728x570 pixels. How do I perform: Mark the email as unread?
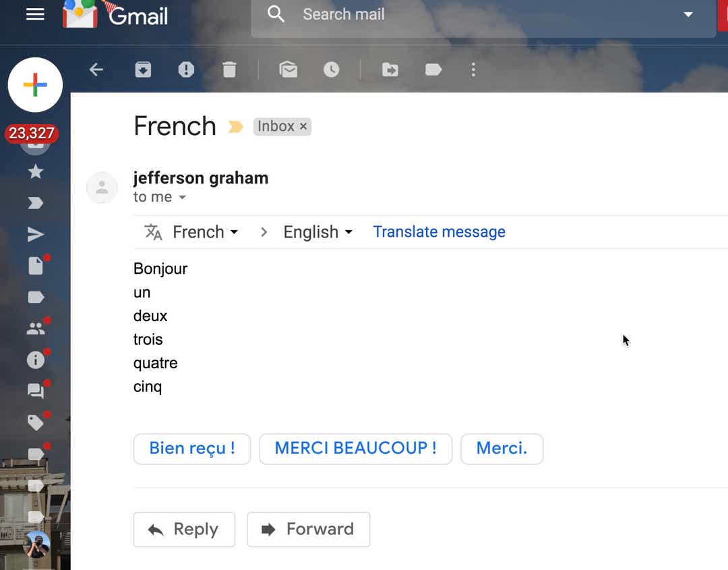tap(289, 69)
